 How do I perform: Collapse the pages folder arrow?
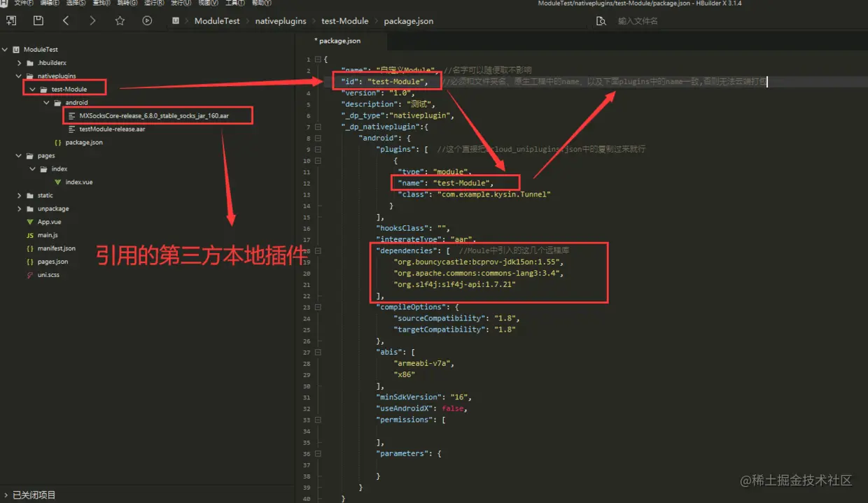pos(19,156)
